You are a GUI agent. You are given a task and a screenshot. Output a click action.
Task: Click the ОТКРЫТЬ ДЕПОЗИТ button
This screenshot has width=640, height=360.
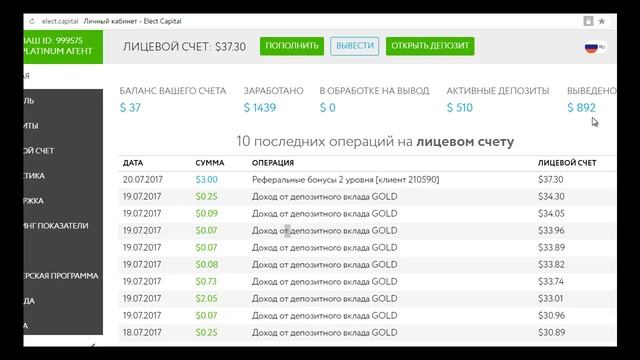(x=430, y=46)
